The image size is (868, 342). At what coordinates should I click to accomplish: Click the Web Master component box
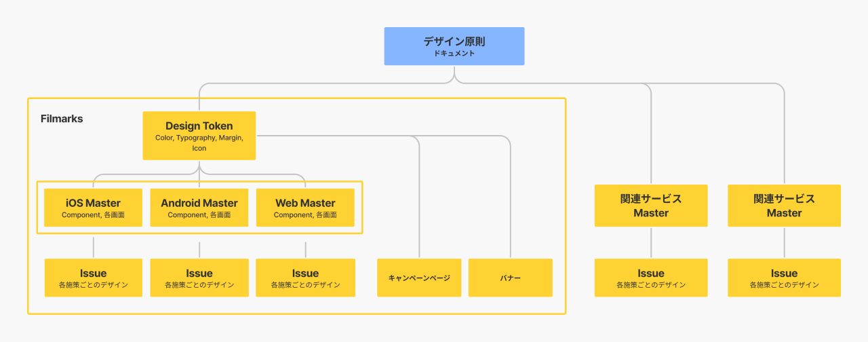pos(305,208)
